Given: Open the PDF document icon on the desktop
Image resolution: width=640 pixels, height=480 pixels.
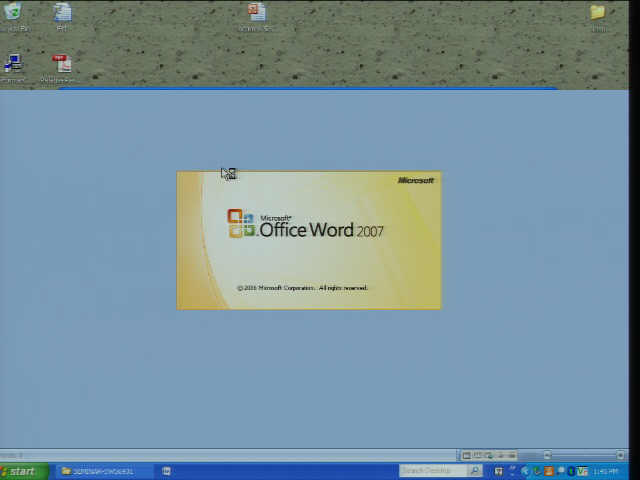Looking at the screenshot, I should [62, 64].
